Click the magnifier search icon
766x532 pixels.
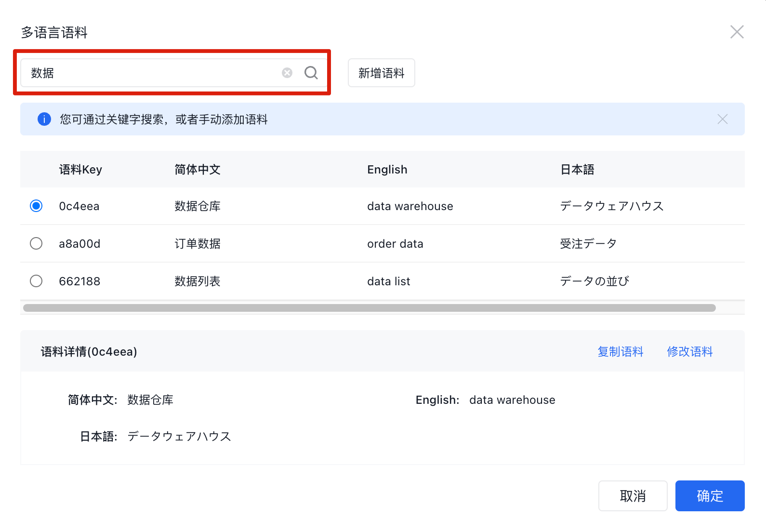[311, 73]
